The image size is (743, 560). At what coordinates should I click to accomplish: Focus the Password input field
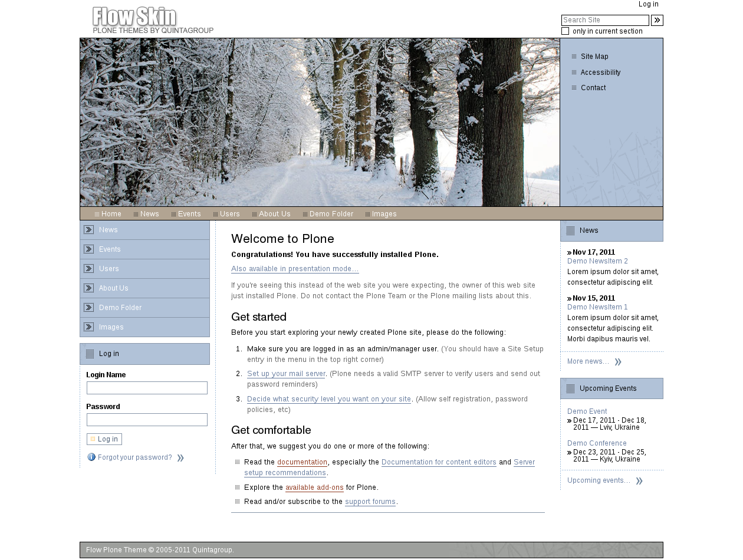coord(147,420)
